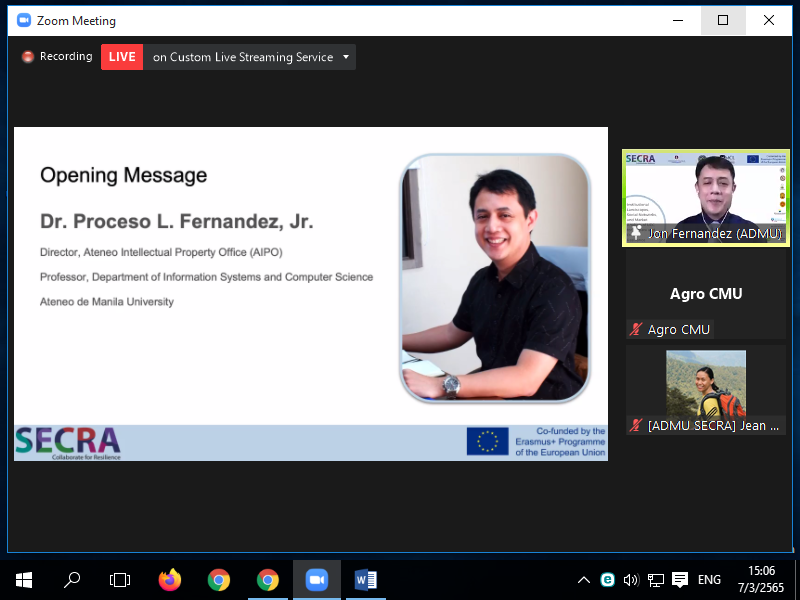This screenshot has width=800, height=600.
Task: Click the green 'e' system tray icon
Action: [x=607, y=580]
